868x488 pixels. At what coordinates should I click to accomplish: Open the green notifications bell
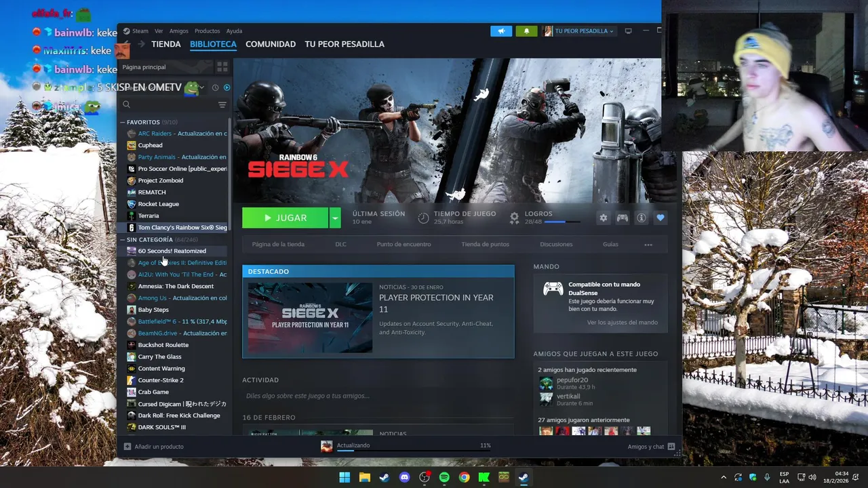(526, 31)
